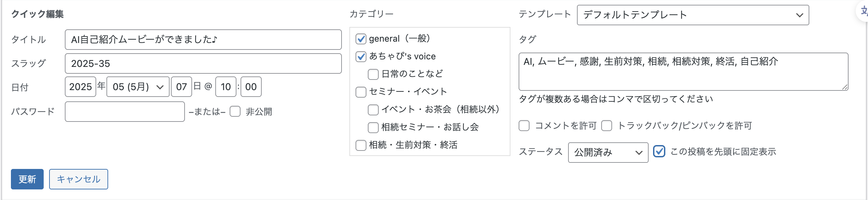Open the month dropdown showing 05 (5月)
This screenshot has width=868, height=200.
[x=138, y=87]
